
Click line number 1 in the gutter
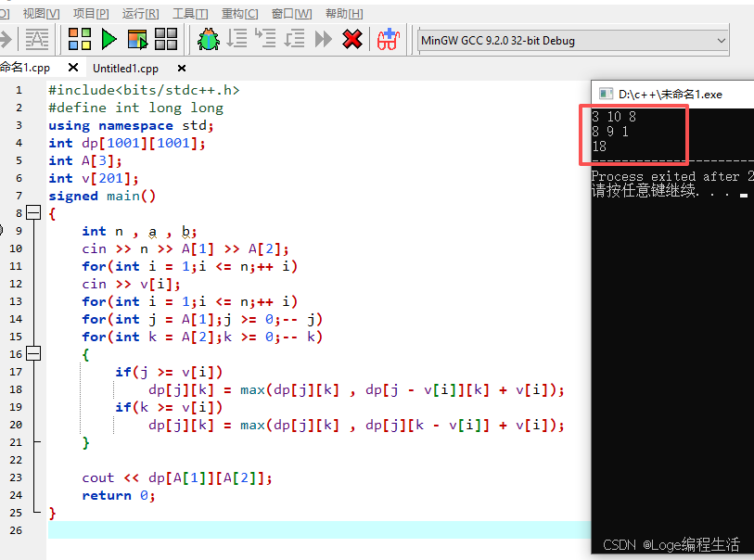pyautogui.click(x=19, y=90)
